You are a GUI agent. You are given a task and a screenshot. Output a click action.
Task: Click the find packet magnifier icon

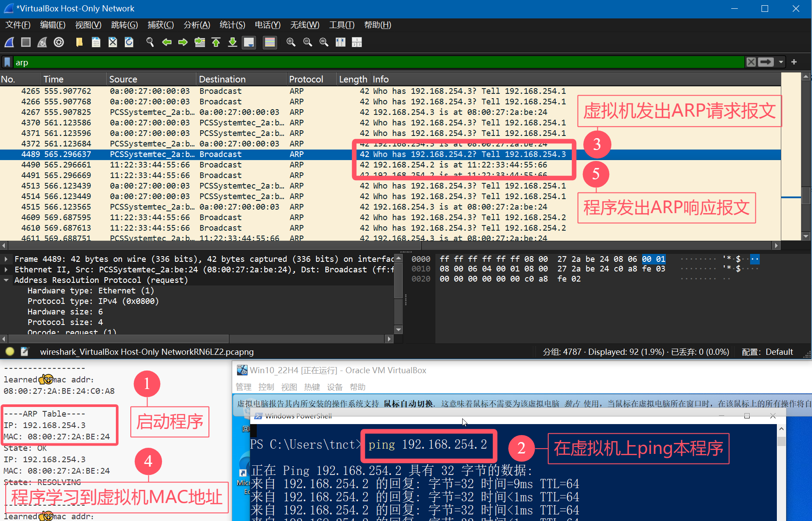click(150, 42)
